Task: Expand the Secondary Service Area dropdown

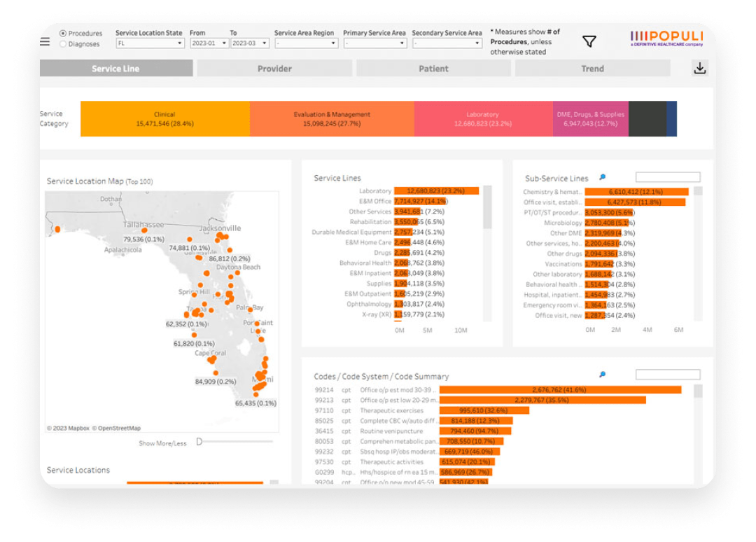Action: 447,43
